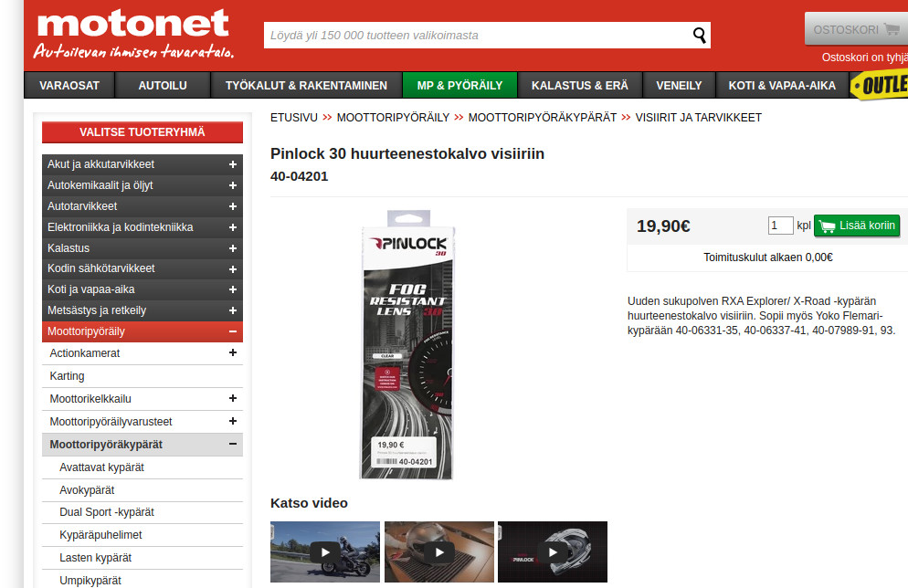Enlarge the Pinlock product package image

(408, 345)
